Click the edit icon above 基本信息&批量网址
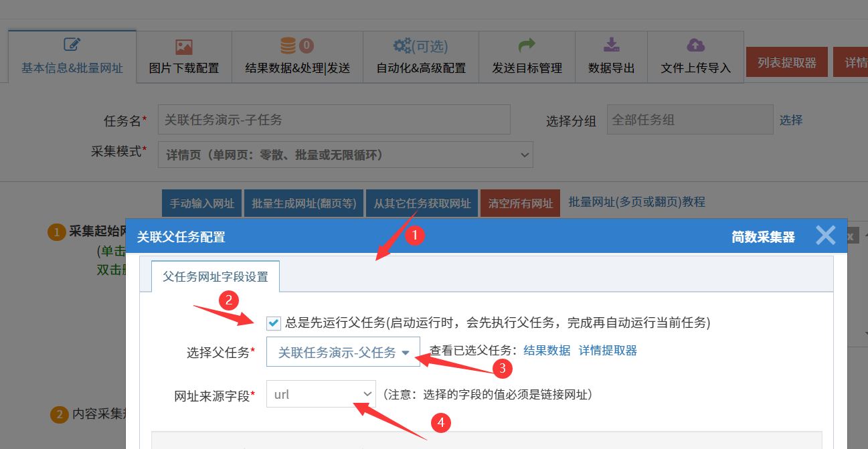 72,45
